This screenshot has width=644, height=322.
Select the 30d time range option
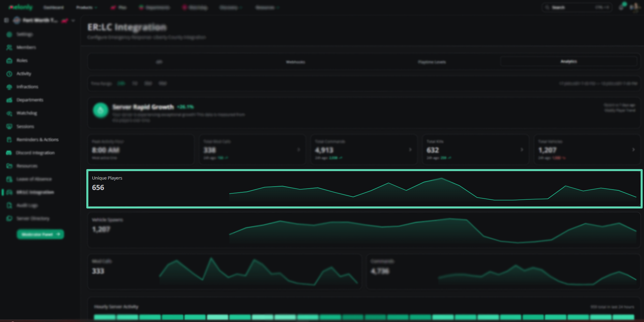(148, 84)
